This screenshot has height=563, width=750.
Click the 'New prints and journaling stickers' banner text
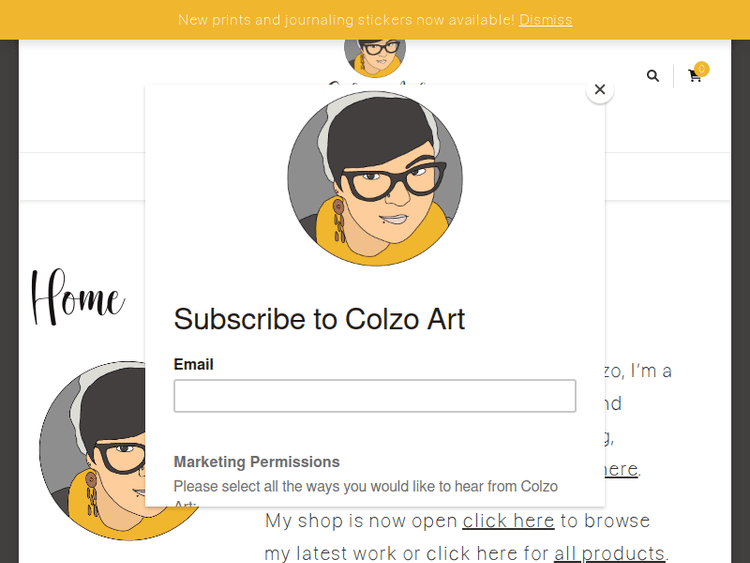(346, 20)
